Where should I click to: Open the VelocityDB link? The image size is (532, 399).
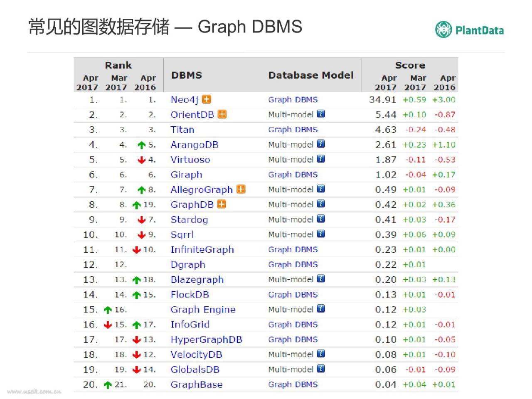(x=196, y=355)
